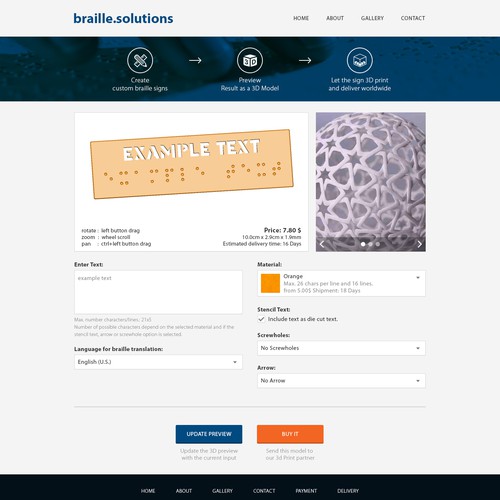Click the Update Preview button
This screenshot has width=500, height=500.
point(209,434)
